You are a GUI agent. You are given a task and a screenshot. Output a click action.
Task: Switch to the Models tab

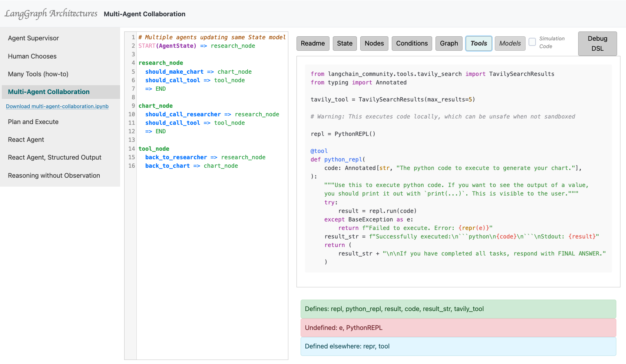click(x=510, y=43)
